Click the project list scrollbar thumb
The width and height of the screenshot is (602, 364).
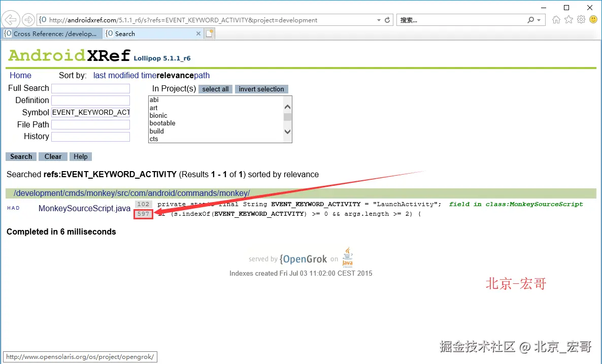tap(288, 117)
